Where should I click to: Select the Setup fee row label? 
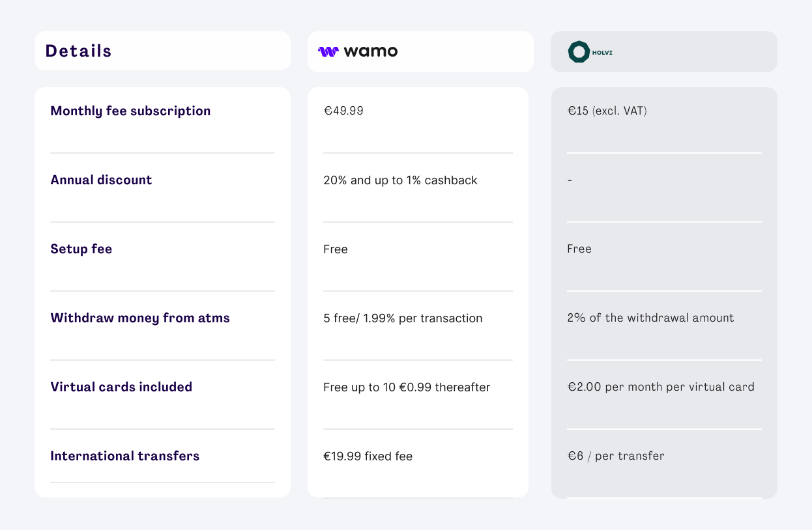(81, 249)
